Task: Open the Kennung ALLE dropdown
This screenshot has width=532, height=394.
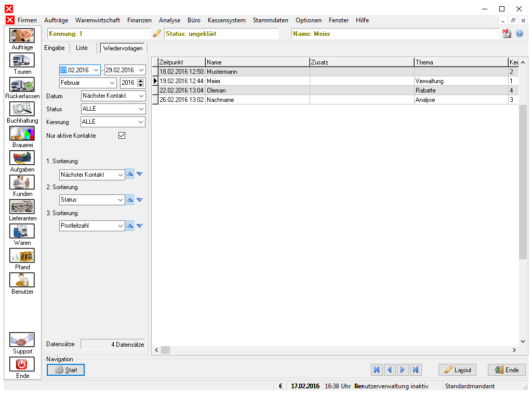Action: [140, 122]
